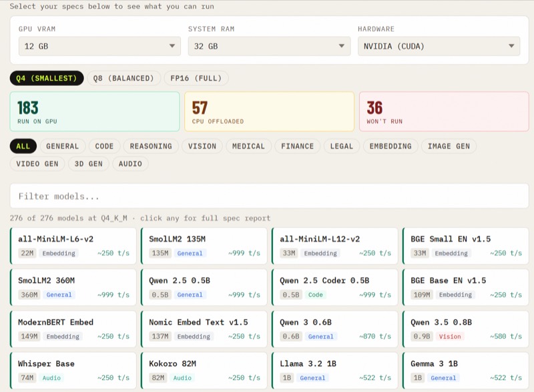Open the all-MiniLM-L12-v2 model card
Screen dimensions: 534x392
click(335, 246)
